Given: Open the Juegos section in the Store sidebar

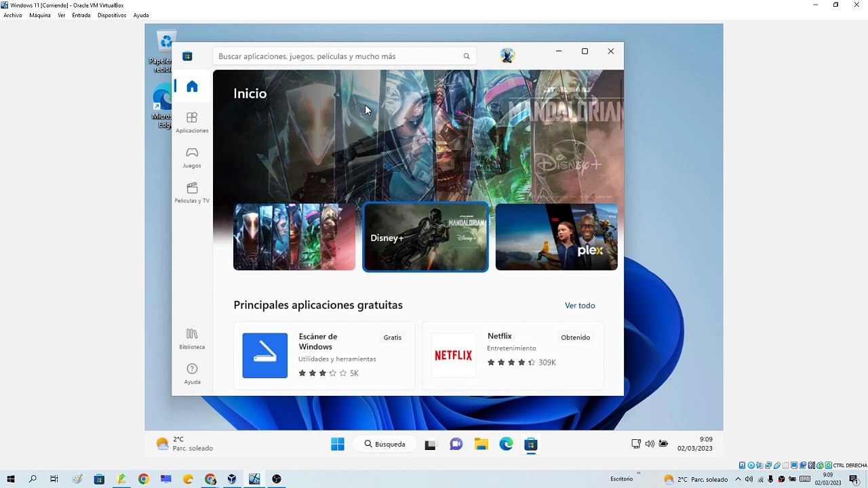Looking at the screenshot, I should pos(192,158).
